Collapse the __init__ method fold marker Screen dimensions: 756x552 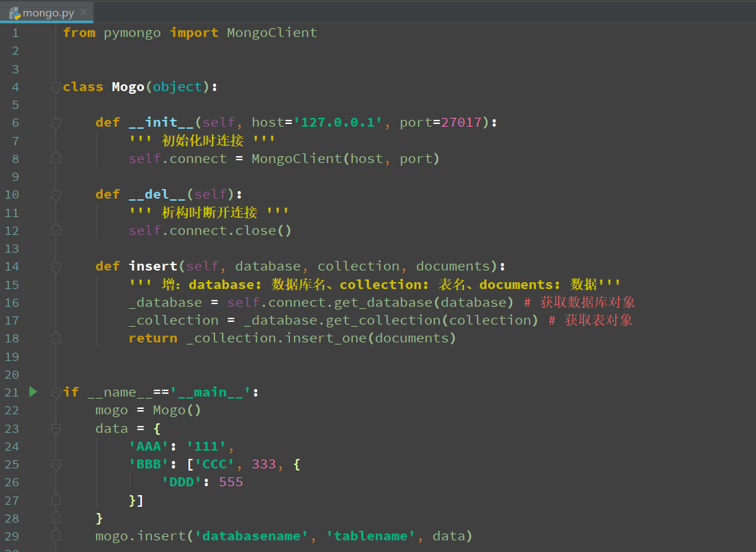point(56,123)
